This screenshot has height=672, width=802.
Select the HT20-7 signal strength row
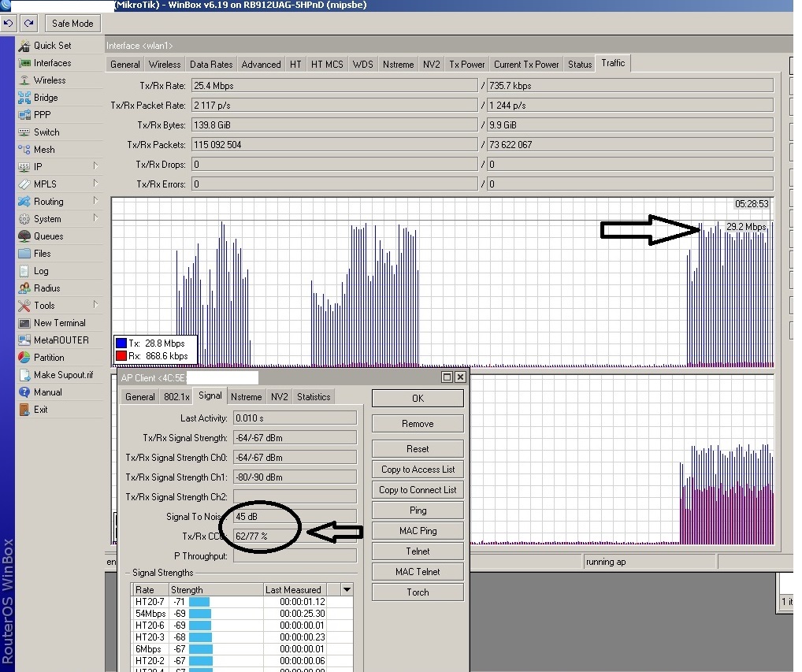tap(242, 602)
